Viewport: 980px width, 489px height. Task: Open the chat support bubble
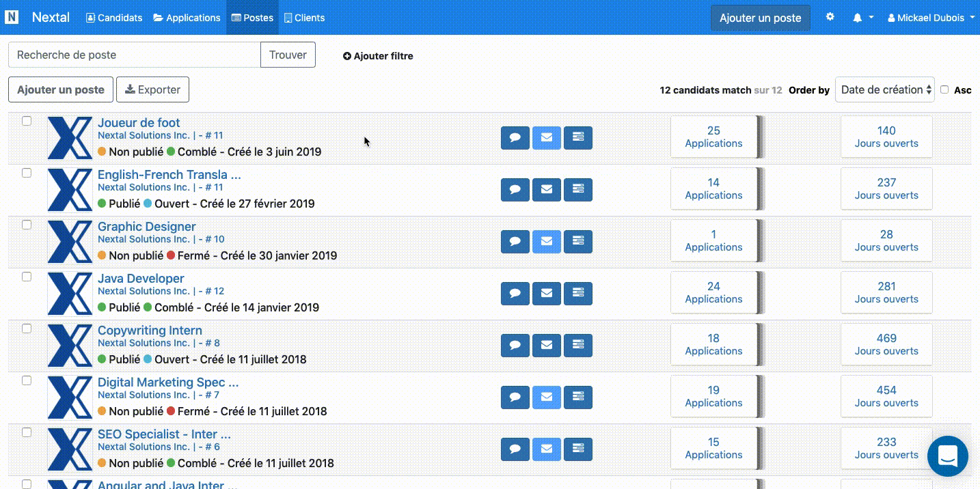point(948,456)
